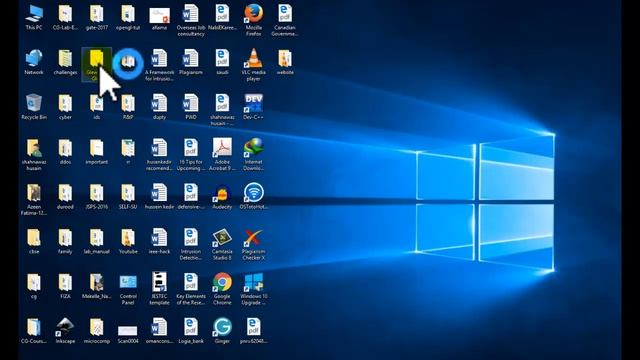640x360 pixels.
Task: Select the Plagiarism Checker X shortcut
Action: [253, 244]
